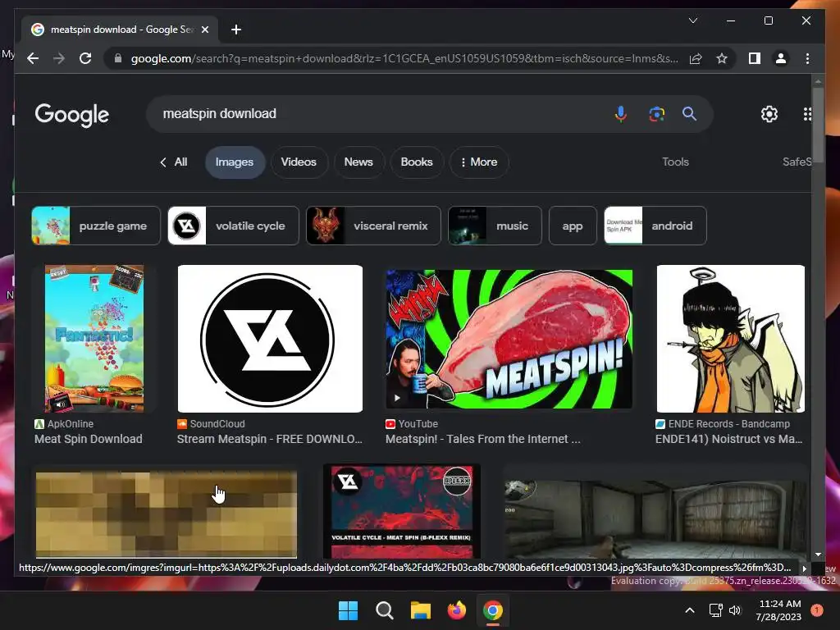
Task: Open Google quick settings gear
Action: (x=769, y=113)
